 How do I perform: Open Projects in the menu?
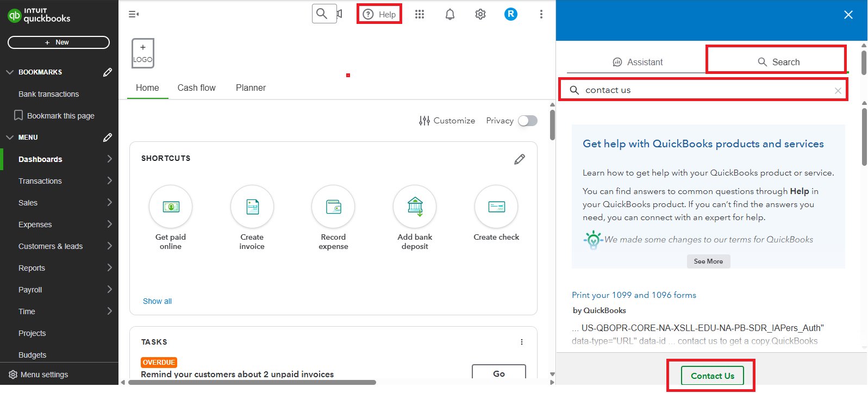click(x=32, y=333)
